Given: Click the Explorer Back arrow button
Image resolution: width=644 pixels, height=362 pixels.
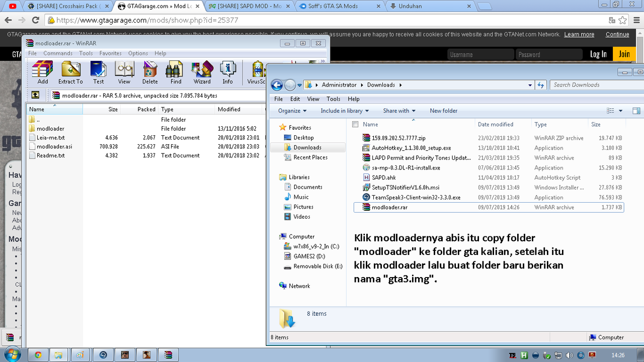Looking at the screenshot, I should click(277, 85).
